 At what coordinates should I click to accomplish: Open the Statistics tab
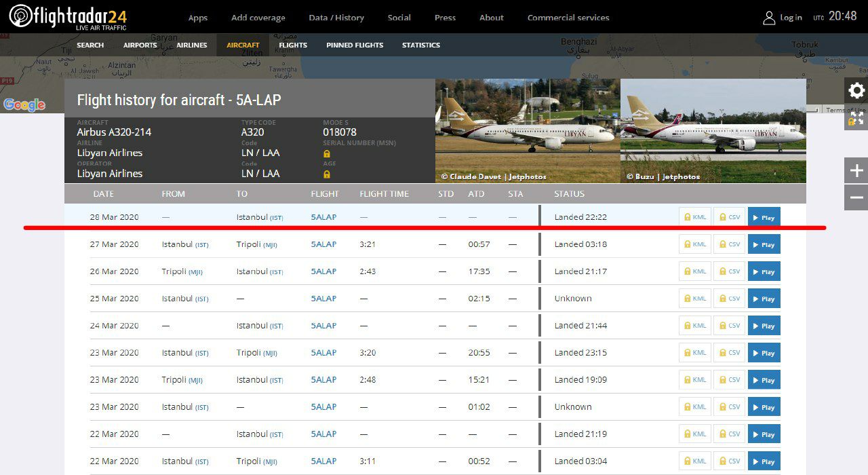point(421,45)
